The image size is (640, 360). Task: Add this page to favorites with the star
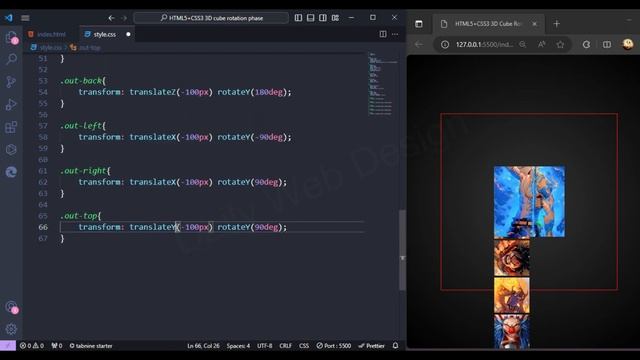click(x=560, y=44)
